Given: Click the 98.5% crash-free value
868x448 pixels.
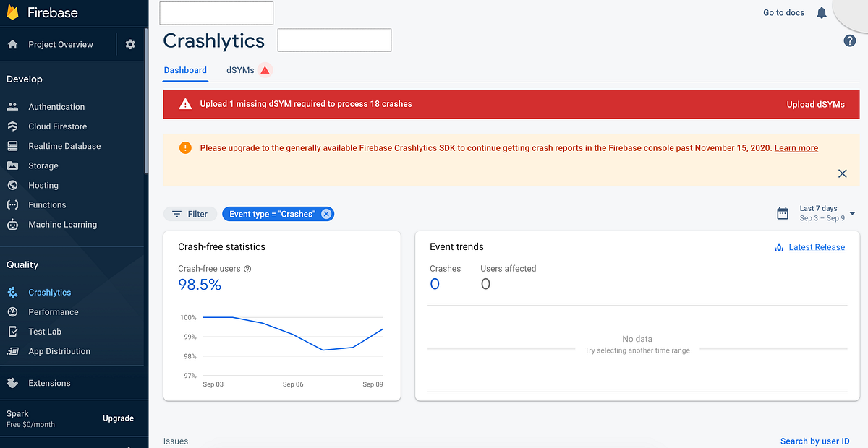Looking at the screenshot, I should pyautogui.click(x=200, y=285).
